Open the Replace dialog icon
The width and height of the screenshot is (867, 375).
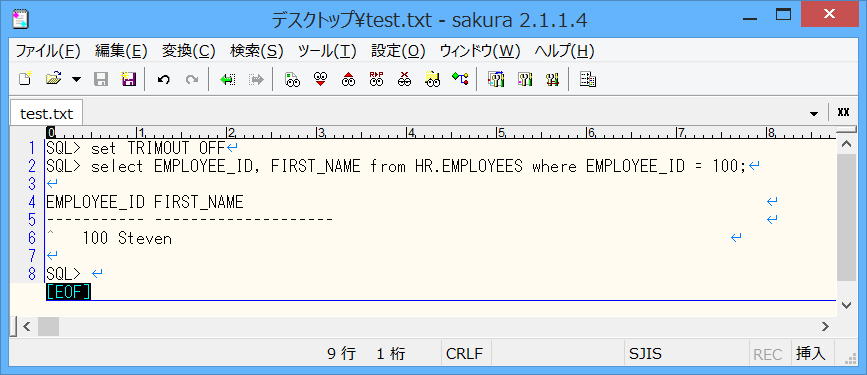377,79
